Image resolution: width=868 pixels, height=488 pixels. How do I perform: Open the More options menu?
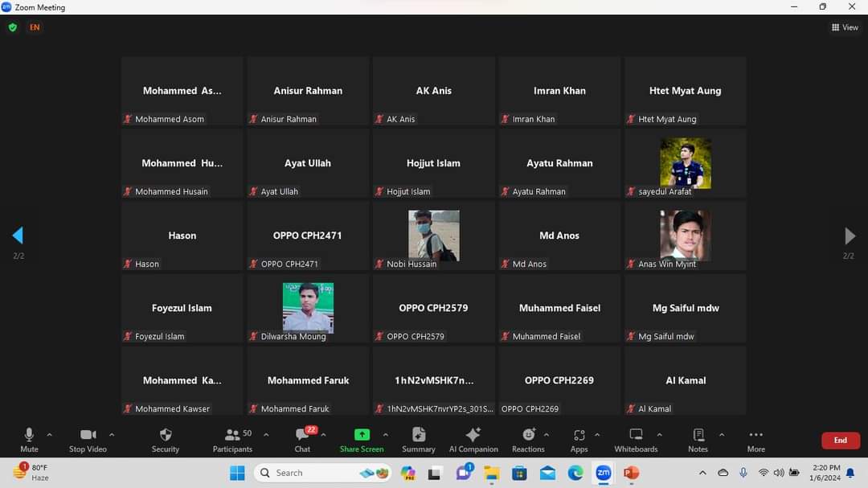click(x=756, y=441)
